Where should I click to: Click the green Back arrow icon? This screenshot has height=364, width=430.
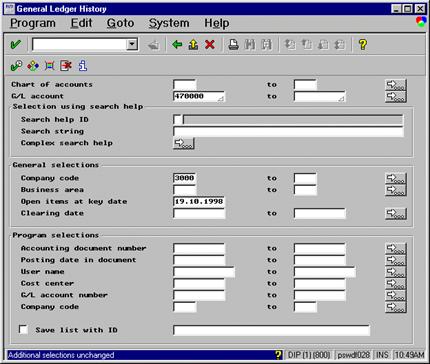177,44
